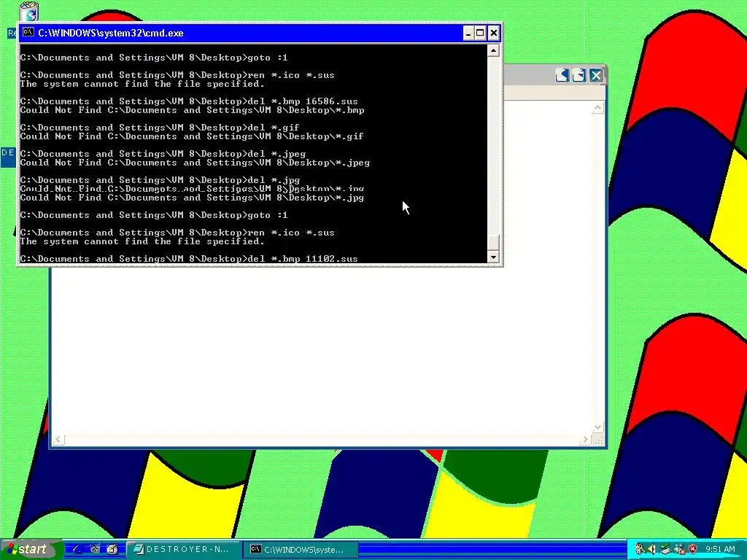Switch to DESTROYER Notepad taskbar button
This screenshot has width=747, height=560.
click(183, 549)
